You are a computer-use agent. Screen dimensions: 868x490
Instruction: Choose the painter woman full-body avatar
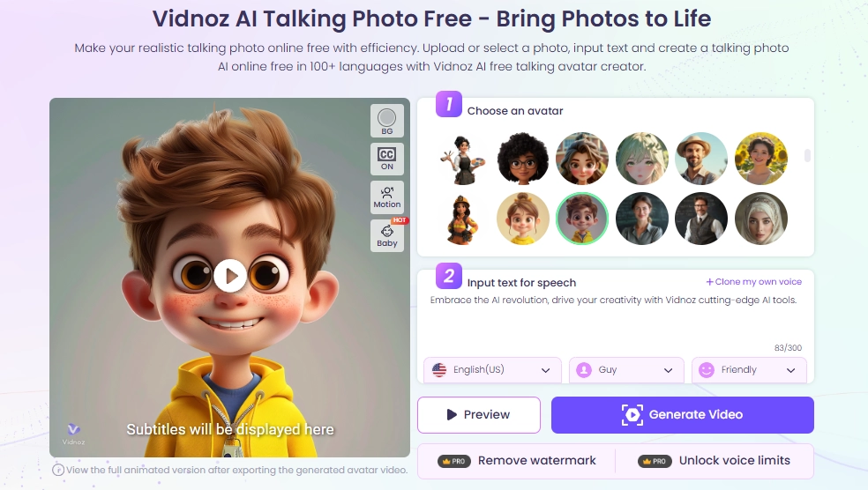point(462,160)
